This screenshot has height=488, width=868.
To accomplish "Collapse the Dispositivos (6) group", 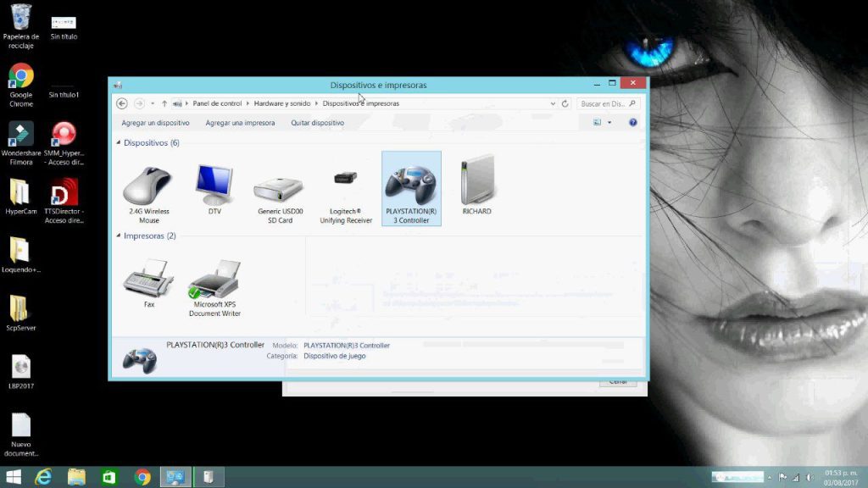I will 118,143.
